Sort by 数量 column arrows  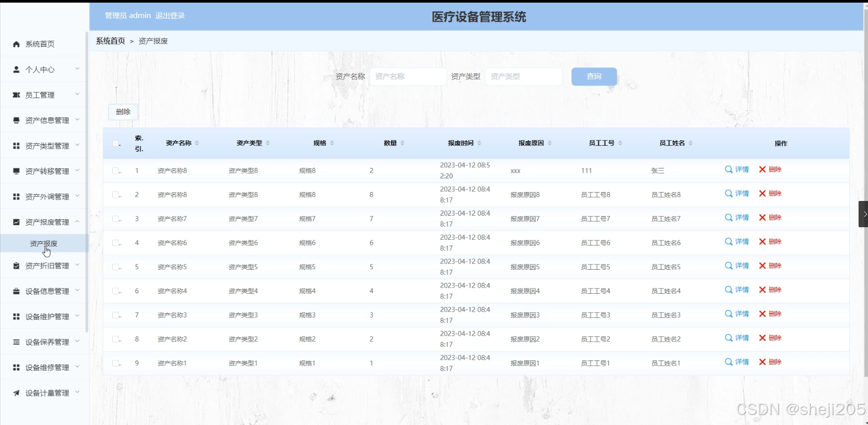pos(403,143)
